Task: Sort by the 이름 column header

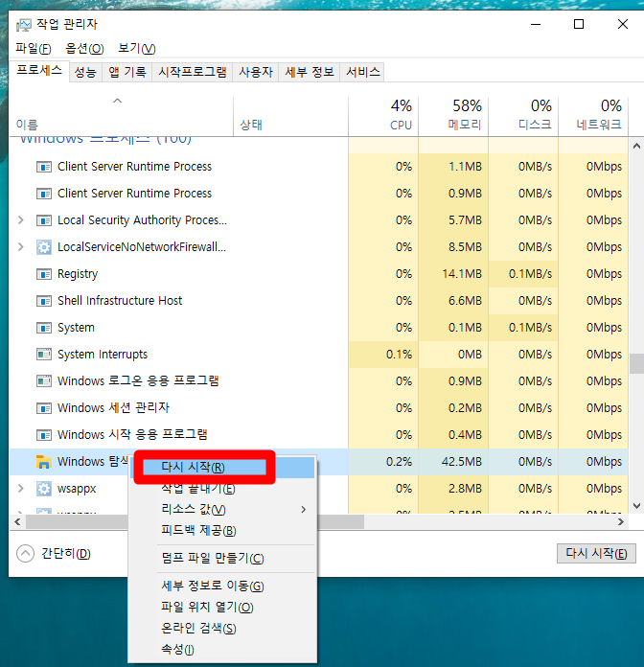Action: click(x=121, y=117)
